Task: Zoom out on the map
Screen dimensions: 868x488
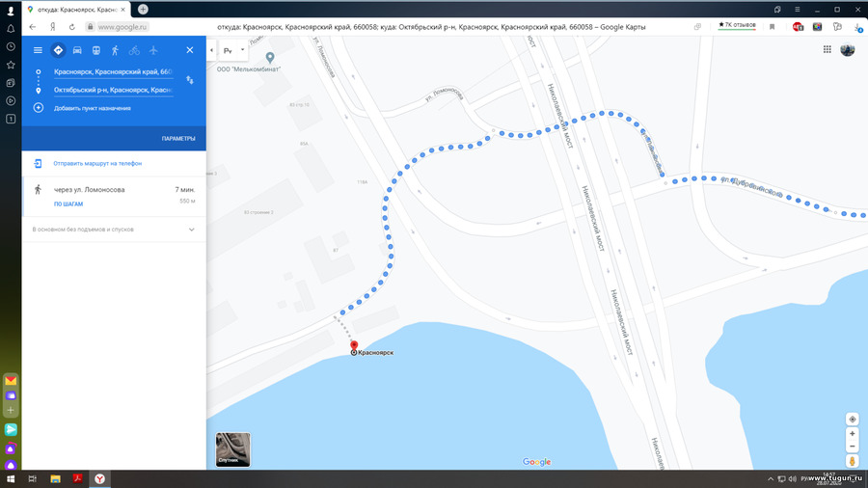Action: tap(853, 447)
